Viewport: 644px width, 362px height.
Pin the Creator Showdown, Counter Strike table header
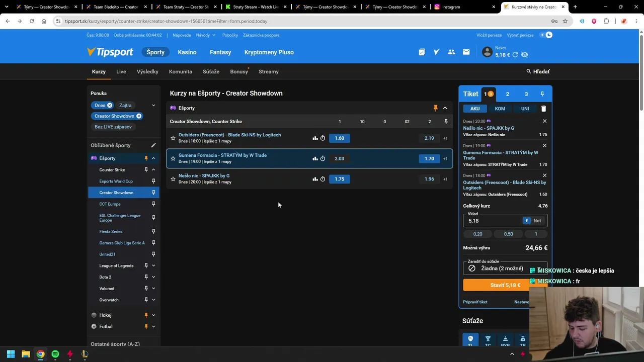click(446, 122)
